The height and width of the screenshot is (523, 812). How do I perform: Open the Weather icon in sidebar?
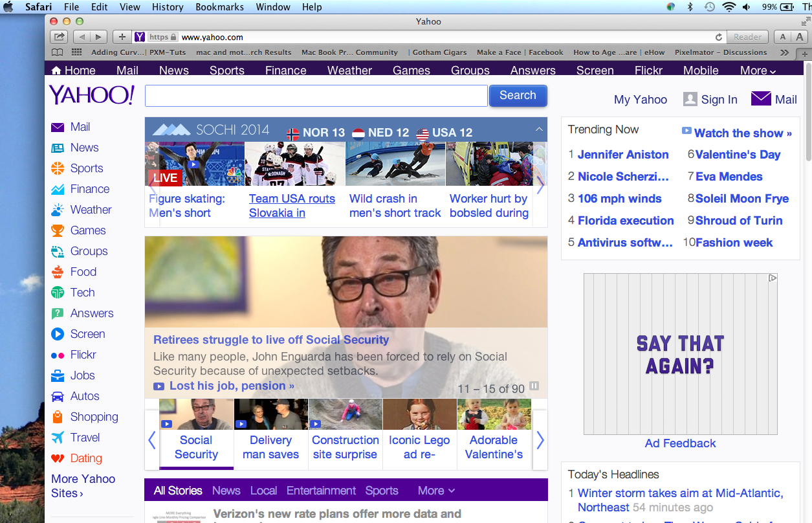pos(58,210)
